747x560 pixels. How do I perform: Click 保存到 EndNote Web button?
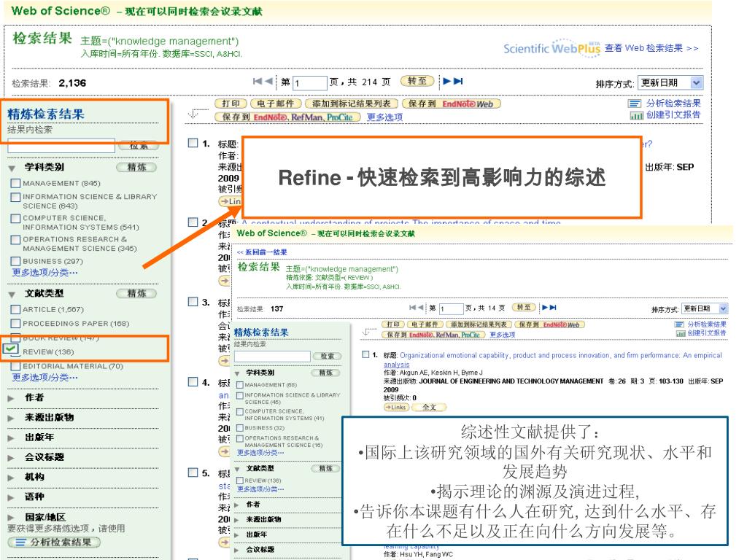(451, 104)
